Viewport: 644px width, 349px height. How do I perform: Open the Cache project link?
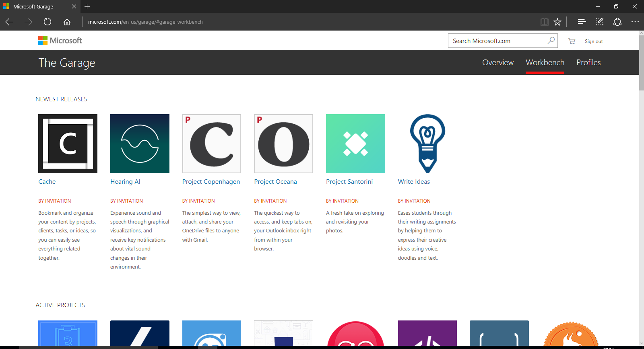(47, 182)
